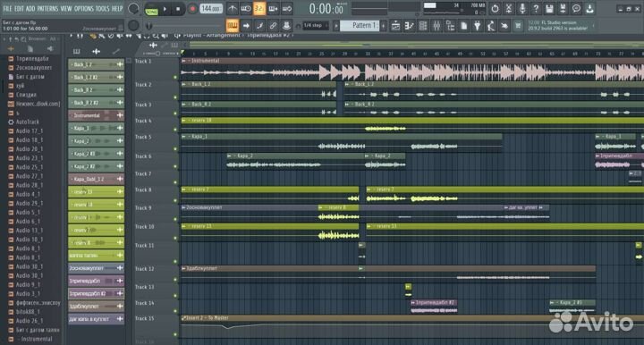Click the save project floppy icon
The image size is (644, 345).
pos(549,8)
